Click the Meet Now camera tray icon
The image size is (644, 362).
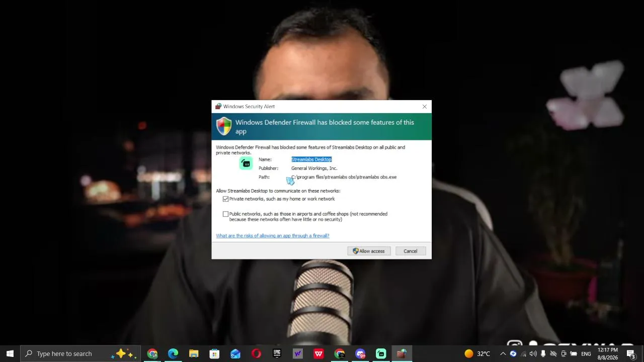pyautogui.click(x=563, y=353)
